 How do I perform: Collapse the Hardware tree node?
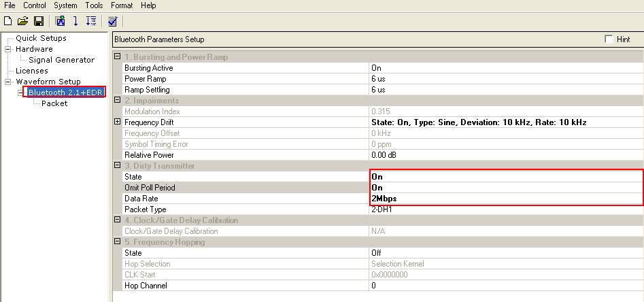(x=7, y=49)
